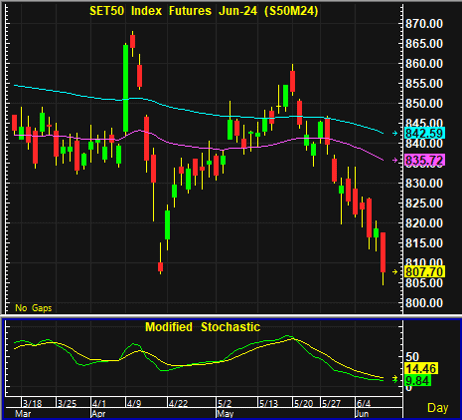Click the 5/20 date marker
Image resolution: width=462 pixels, height=420 pixels.
tap(303, 403)
